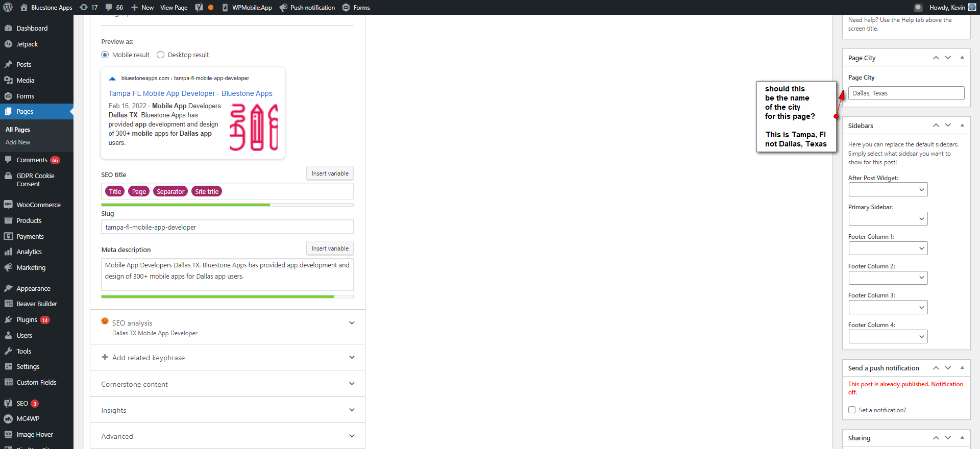Open the Footer Column 2 dropdown
Screen dimensions: 980x449
click(888, 278)
